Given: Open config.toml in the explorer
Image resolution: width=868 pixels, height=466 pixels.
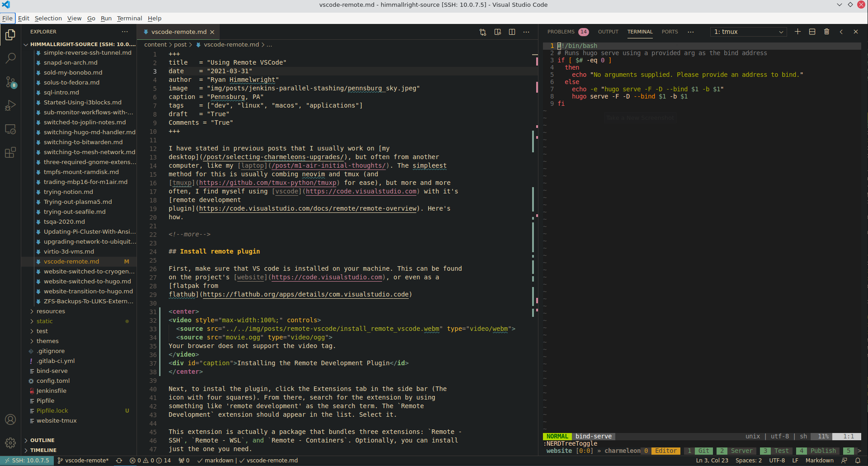Looking at the screenshot, I should (53, 381).
